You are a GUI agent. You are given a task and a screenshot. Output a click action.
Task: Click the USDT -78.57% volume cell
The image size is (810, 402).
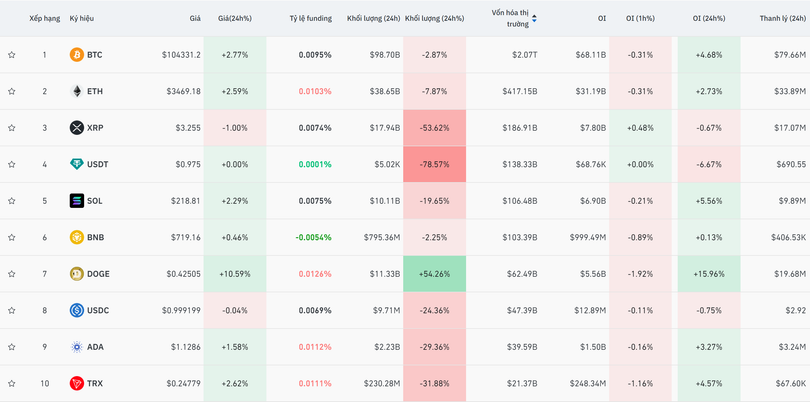click(435, 164)
